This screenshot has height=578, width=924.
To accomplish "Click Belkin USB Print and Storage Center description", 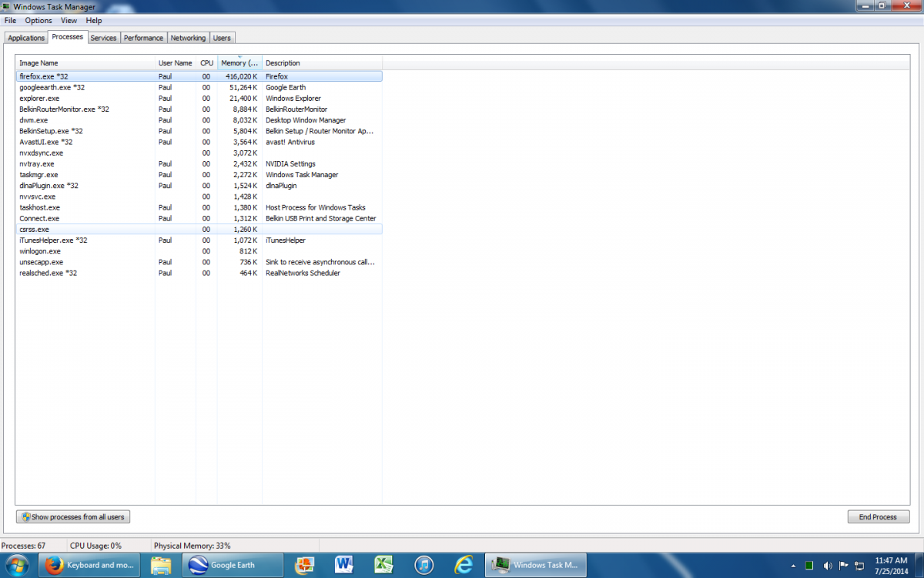I will pyautogui.click(x=320, y=218).
